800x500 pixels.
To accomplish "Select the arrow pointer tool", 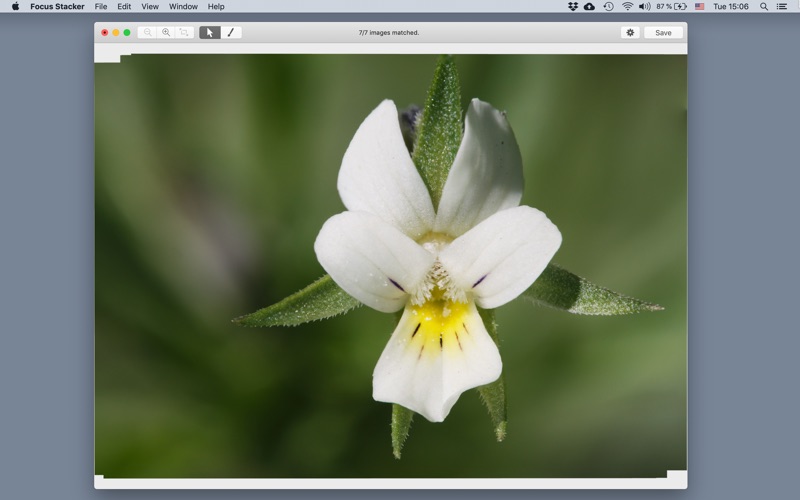I will (x=210, y=32).
